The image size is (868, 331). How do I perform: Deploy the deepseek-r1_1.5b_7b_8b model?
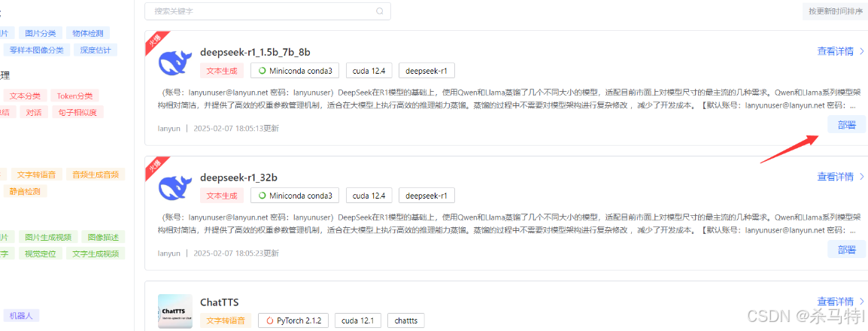(846, 125)
